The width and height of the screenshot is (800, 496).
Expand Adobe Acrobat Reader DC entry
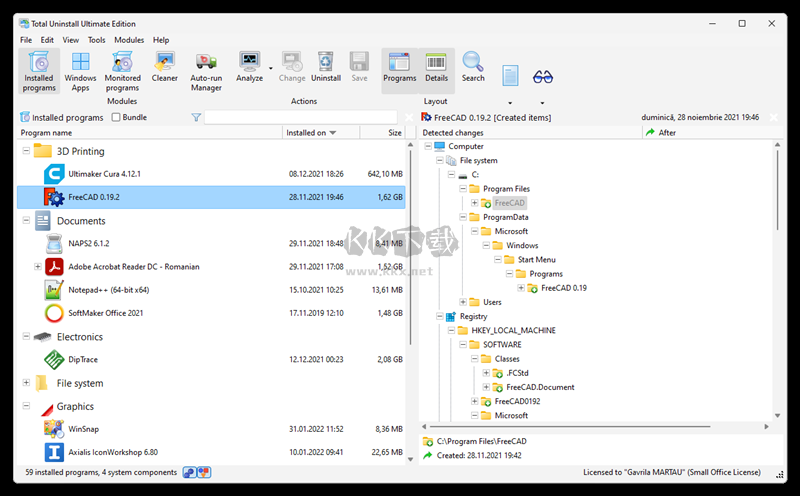tap(38, 266)
